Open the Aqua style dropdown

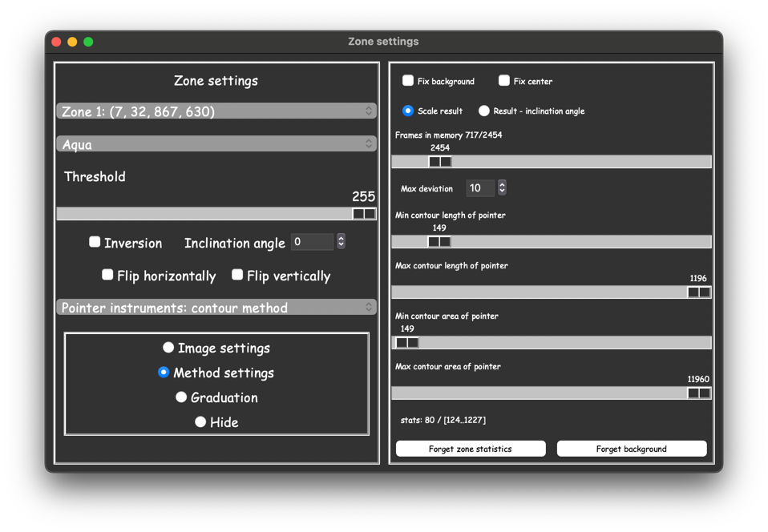coord(216,144)
